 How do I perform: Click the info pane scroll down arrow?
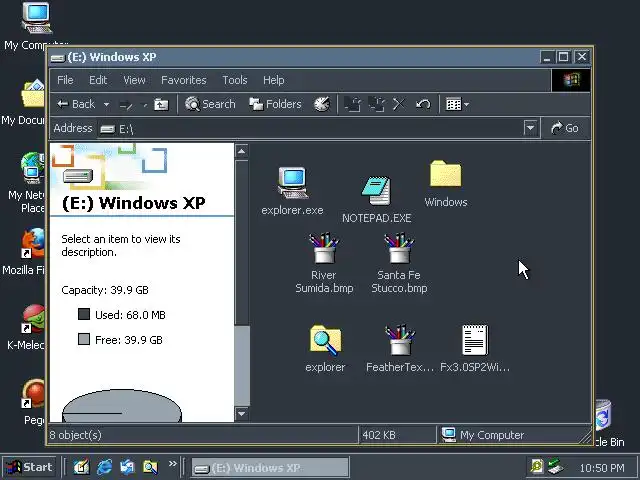pos(242,414)
